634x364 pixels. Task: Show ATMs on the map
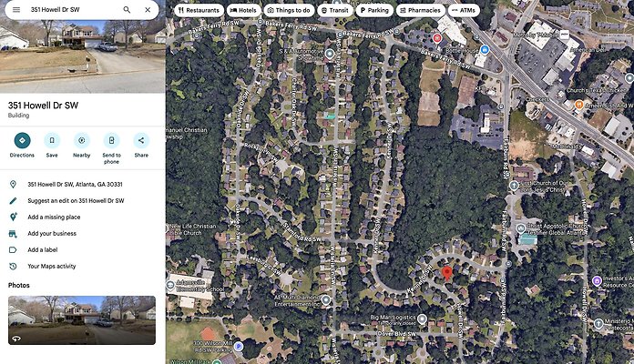464,10
